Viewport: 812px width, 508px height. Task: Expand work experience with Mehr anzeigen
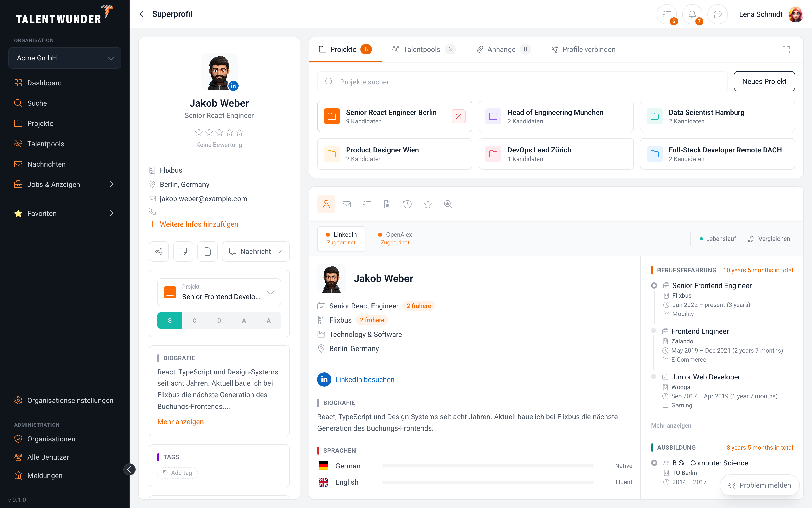click(x=671, y=426)
